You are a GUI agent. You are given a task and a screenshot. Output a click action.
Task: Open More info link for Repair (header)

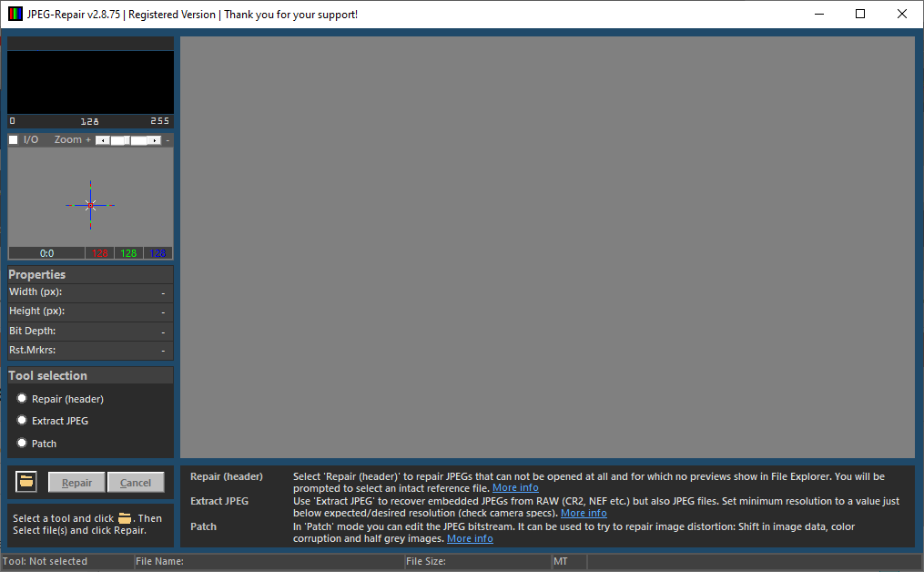(515, 487)
